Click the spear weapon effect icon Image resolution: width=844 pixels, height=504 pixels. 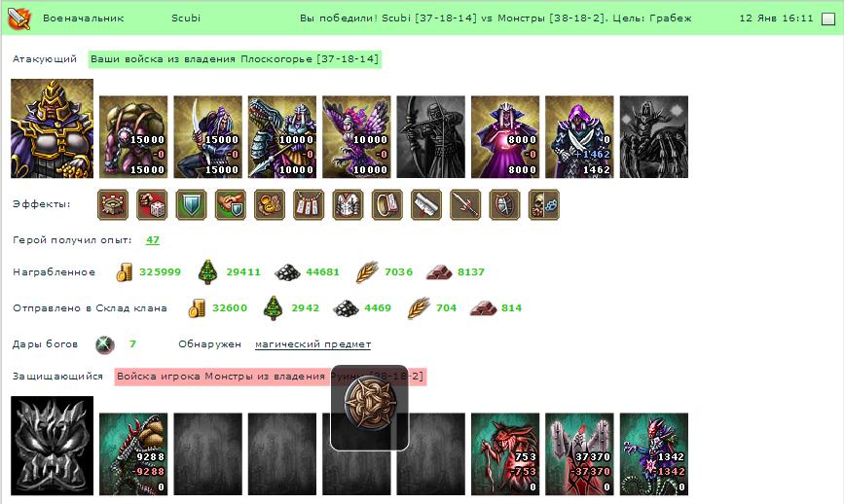pos(465,205)
